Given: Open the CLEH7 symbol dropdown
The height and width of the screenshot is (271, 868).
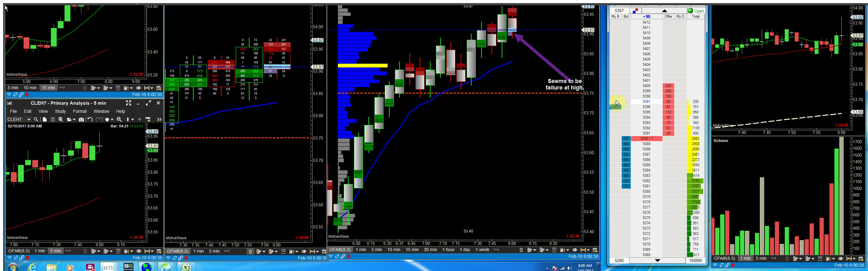Looking at the screenshot, I should click(29, 119).
